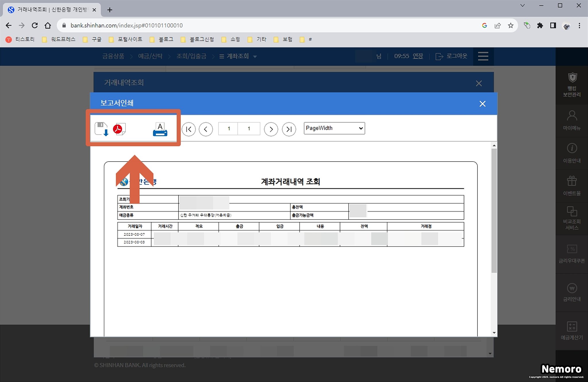Click the blue printer icon
This screenshot has width=588, height=382.
click(160, 129)
